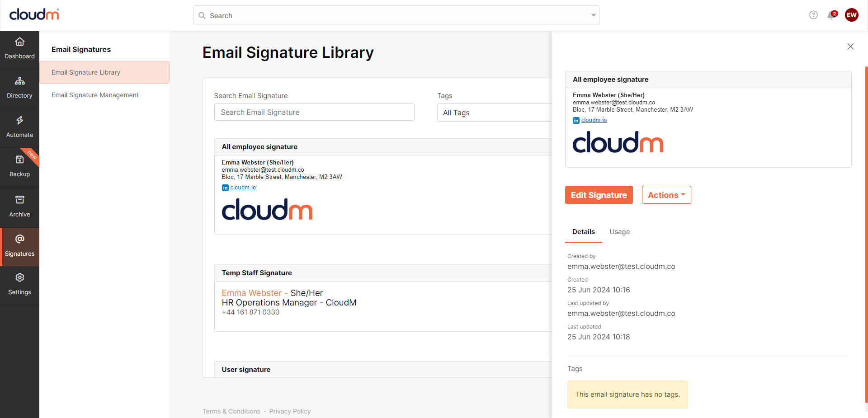
Task: Switch to the Usage tab
Action: pos(619,232)
